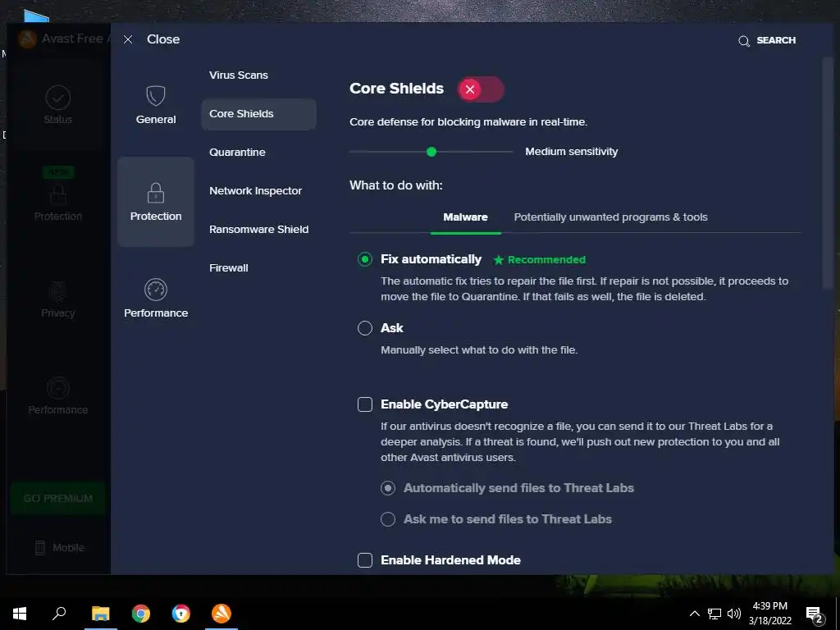Open File Explorer from taskbar

(x=100, y=614)
